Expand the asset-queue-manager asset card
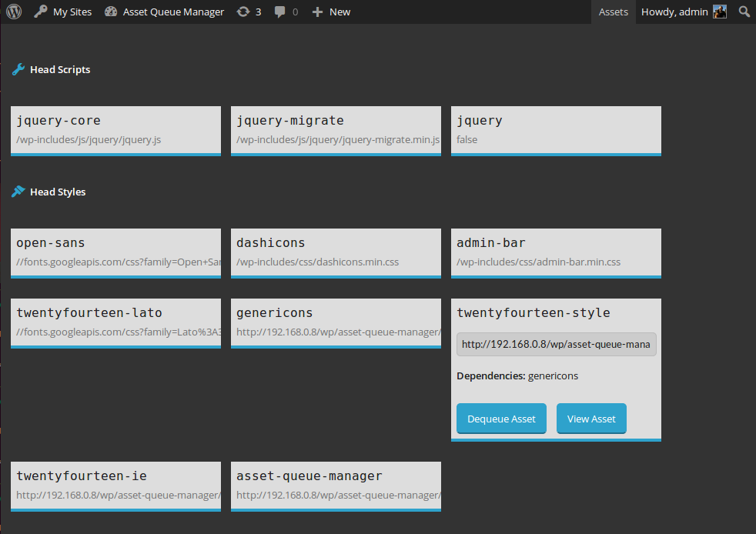Image resolution: width=756 pixels, height=534 pixels. (336, 486)
